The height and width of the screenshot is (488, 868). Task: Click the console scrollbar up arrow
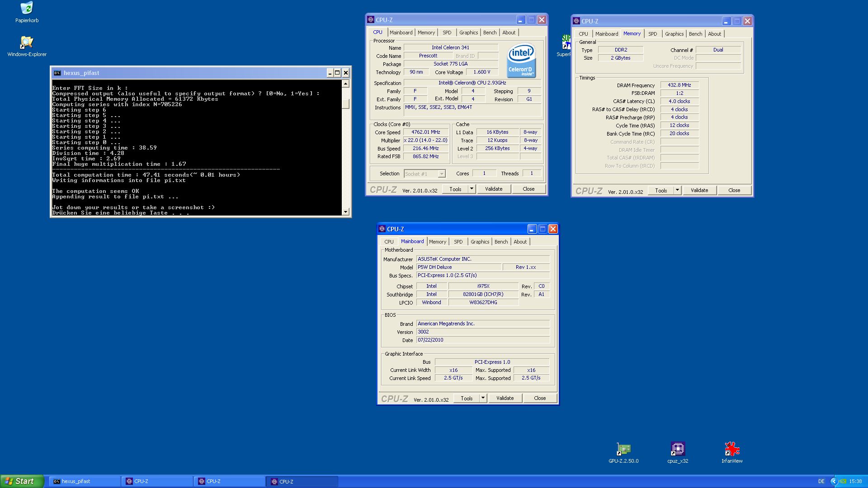pos(345,84)
